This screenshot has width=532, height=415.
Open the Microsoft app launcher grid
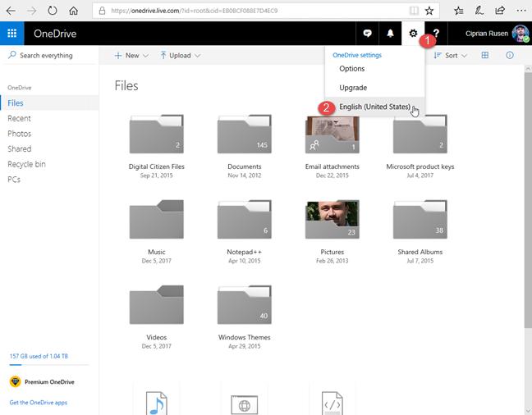(11, 34)
